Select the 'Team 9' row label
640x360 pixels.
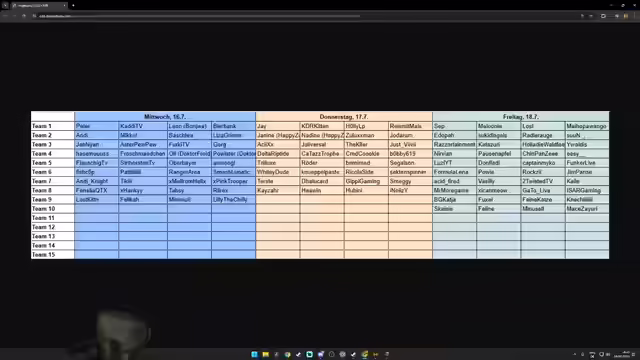click(53, 200)
